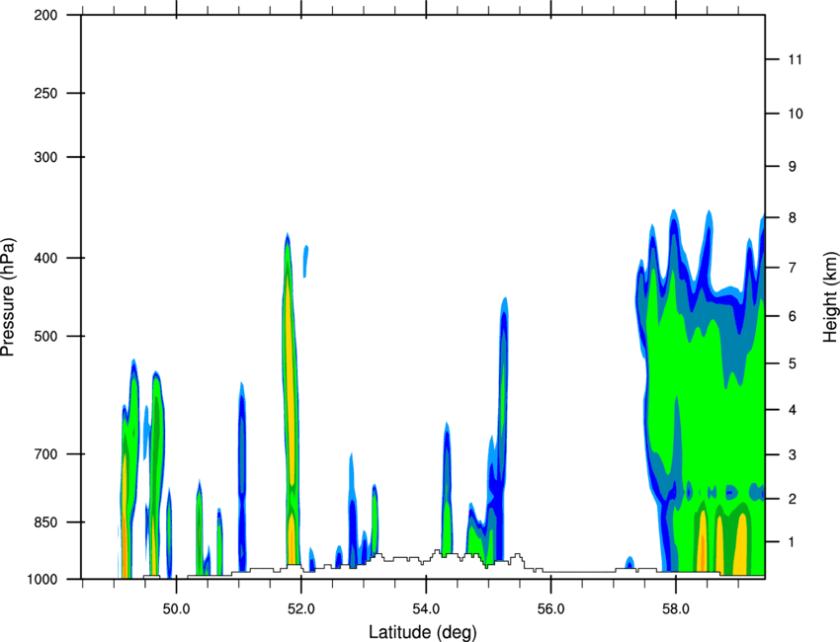Pick the 1 km height label
Viewport: 840px width, 642px height.
tap(793, 542)
